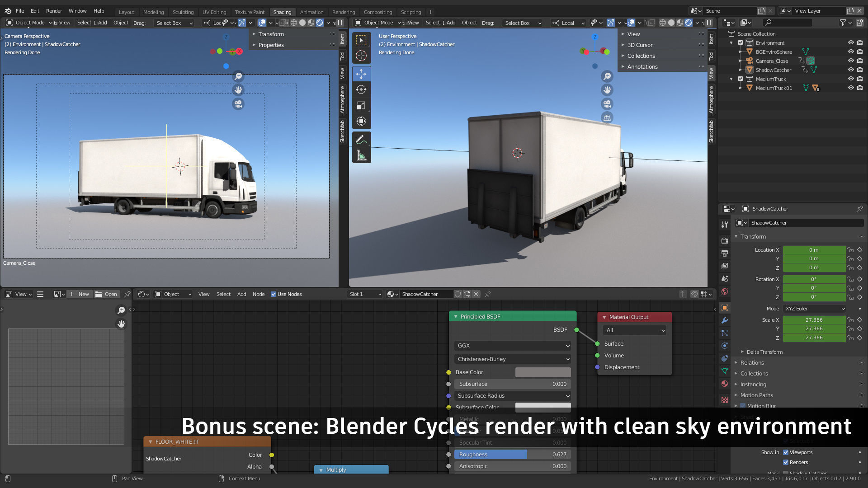868x488 pixels.
Task: Switch to UV Editing workspace tab
Action: [214, 12]
